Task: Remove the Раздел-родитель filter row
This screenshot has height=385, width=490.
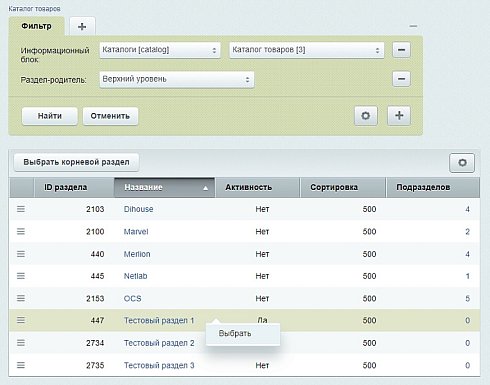Action: click(x=401, y=79)
